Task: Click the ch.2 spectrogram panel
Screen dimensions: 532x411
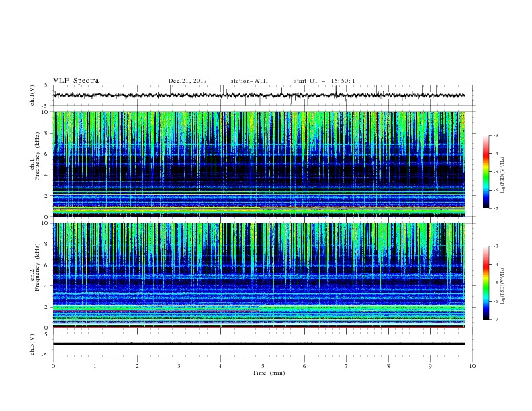Action: 259,275
